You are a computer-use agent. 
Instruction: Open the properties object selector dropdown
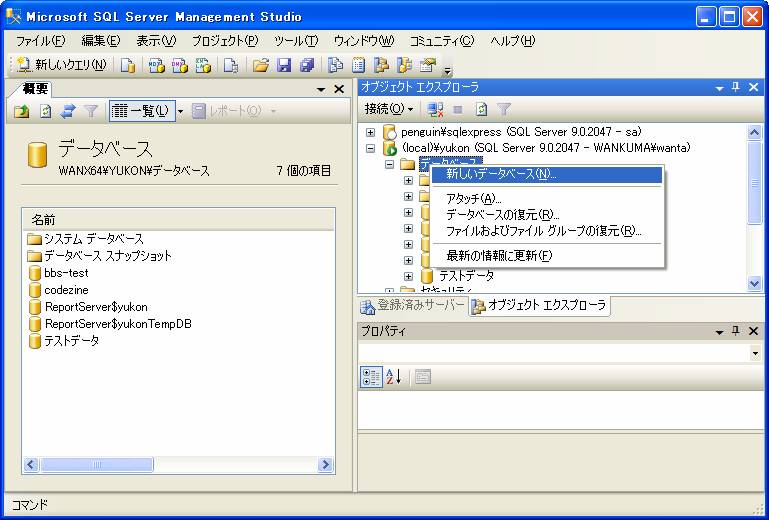tap(754, 353)
